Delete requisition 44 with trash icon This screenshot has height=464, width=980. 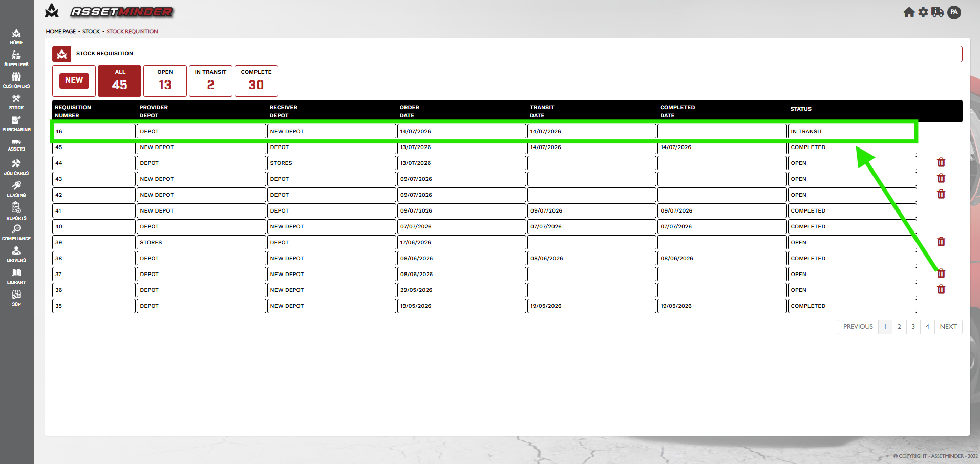point(941,162)
